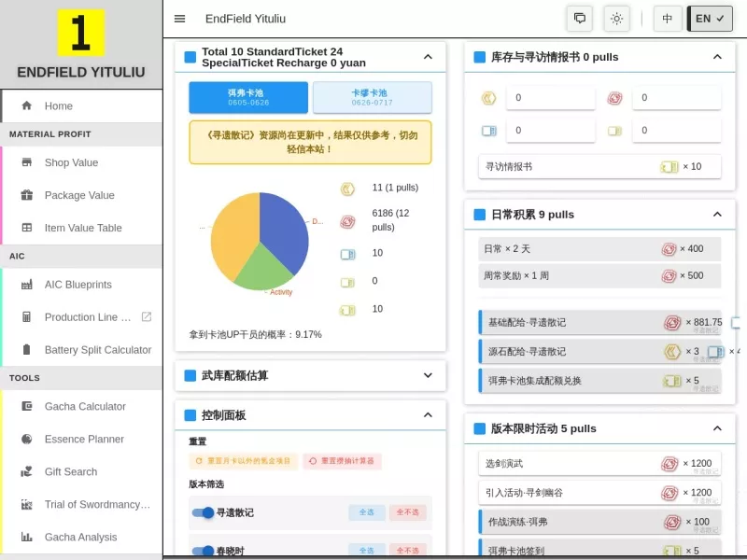Click the Production Line calculator icon
The height and width of the screenshot is (560, 747).
point(27,316)
